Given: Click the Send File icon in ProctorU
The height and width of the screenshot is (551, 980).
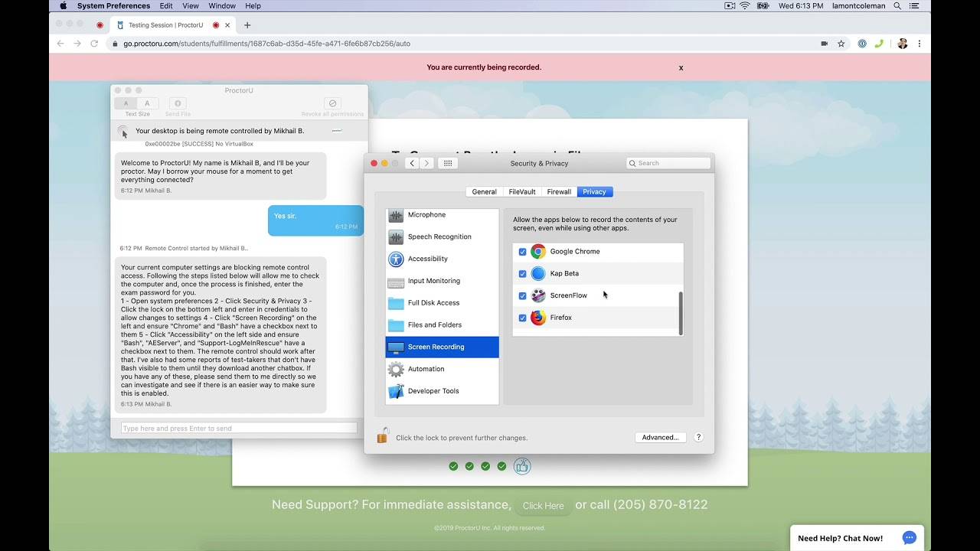Looking at the screenshot, I should pos(177,103).
